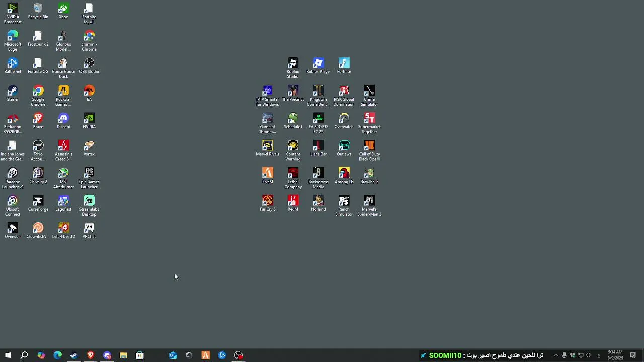Open OBS Studio desktop shortcut

(89, 66)
